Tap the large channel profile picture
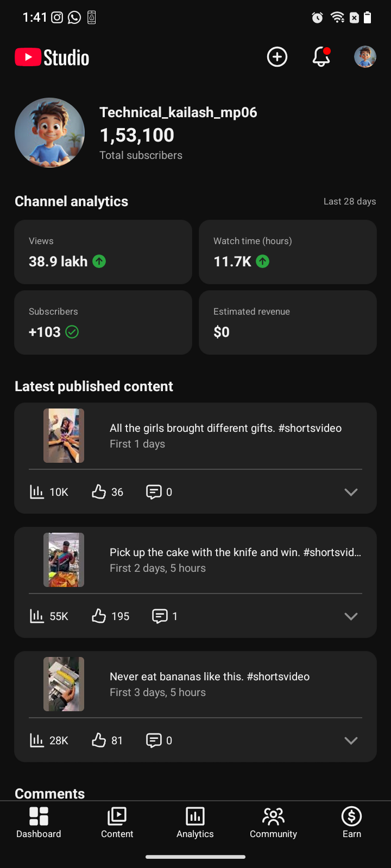This screenshot has height=868, width=391. pos(50,133)
